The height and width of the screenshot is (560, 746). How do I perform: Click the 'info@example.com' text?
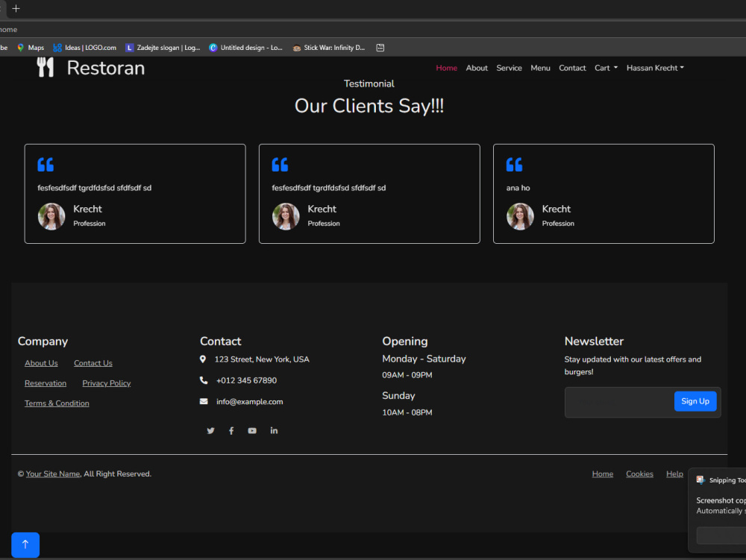coord(250,402)
